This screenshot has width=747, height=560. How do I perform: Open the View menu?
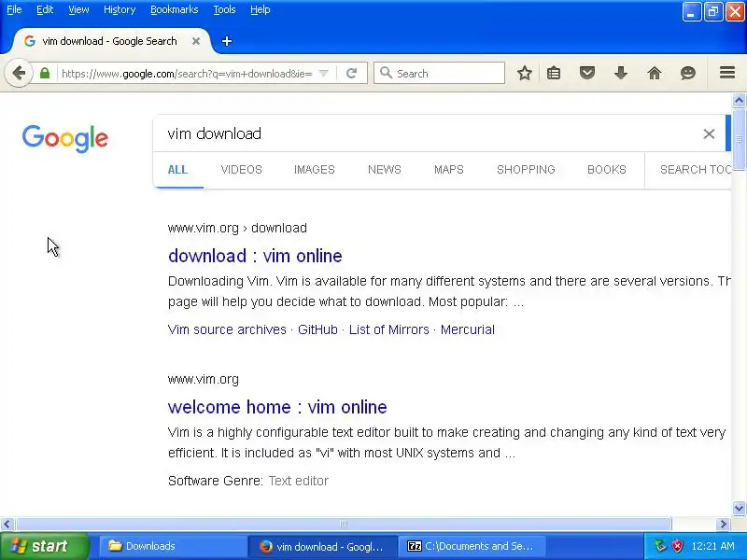(x=78, y=9)
